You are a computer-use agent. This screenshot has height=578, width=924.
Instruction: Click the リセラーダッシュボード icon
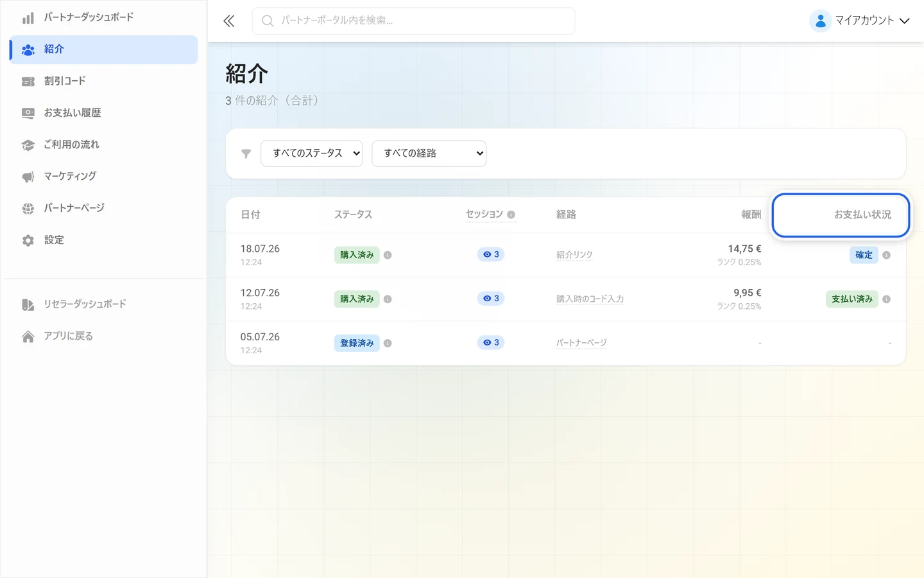[x=28, y=304]
